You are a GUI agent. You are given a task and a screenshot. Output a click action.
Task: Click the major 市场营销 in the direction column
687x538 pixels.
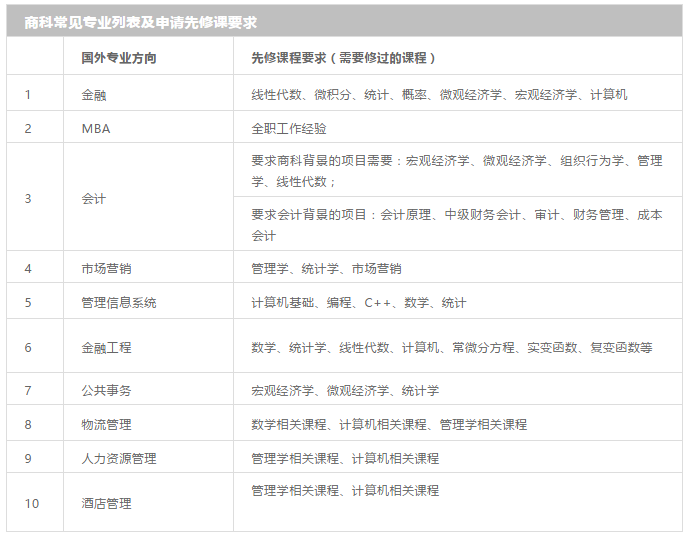pos(106,268)
